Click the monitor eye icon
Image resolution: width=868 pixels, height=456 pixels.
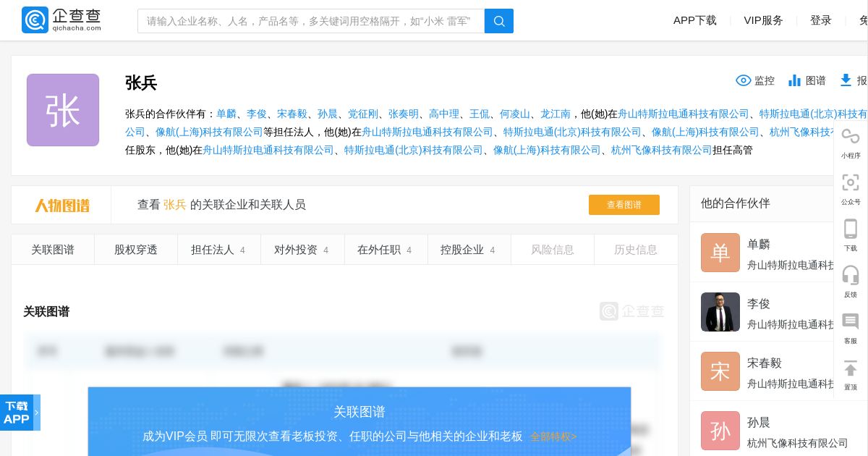click(744, 80)
